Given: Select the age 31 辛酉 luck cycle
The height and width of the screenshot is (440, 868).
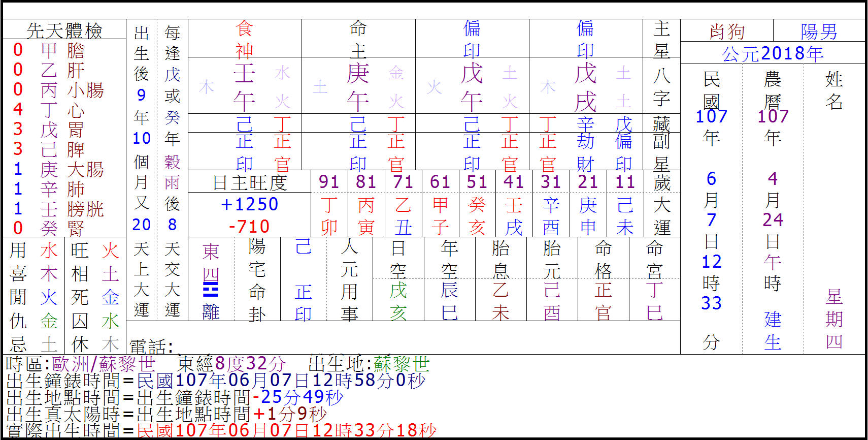Looking at the screenshot, I should (551, 204).
